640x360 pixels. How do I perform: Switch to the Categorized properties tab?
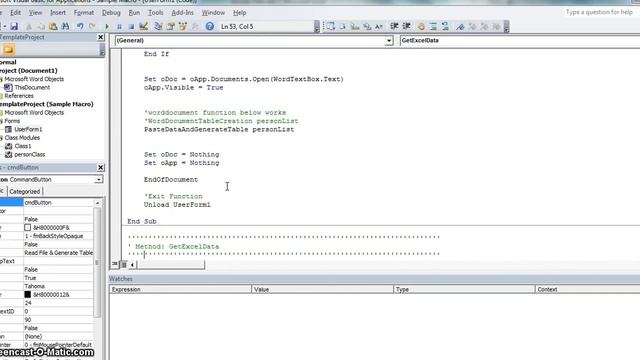[x=24, y=191]
